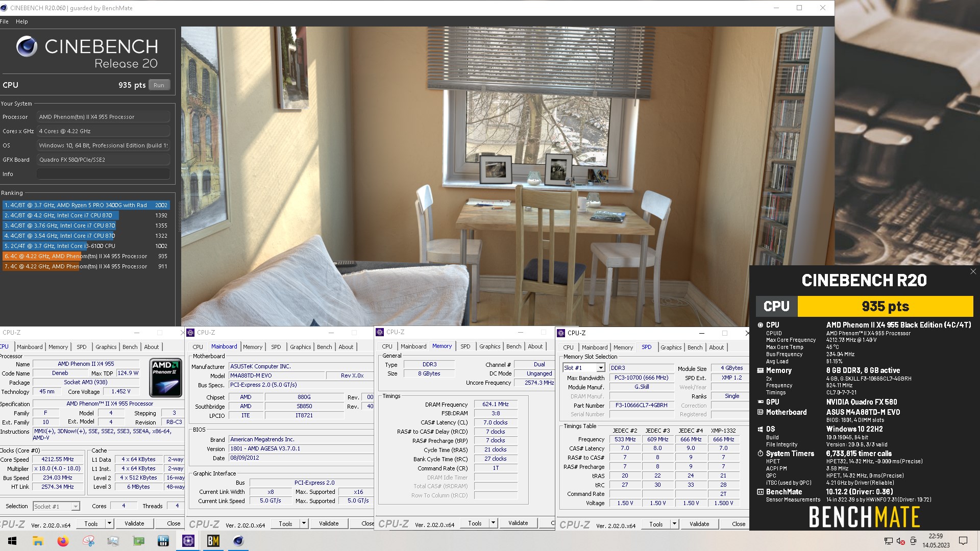The height and width of the screenshot is (551, 980).
Task: Switch to Cinebench via taskbar icon
Action: tap(238, 541)
